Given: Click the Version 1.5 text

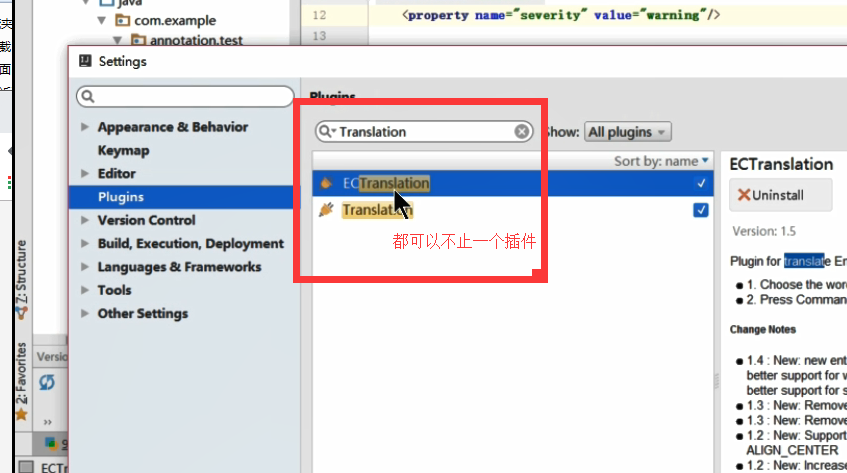Looking at the screenshot, I should (764, 231).
